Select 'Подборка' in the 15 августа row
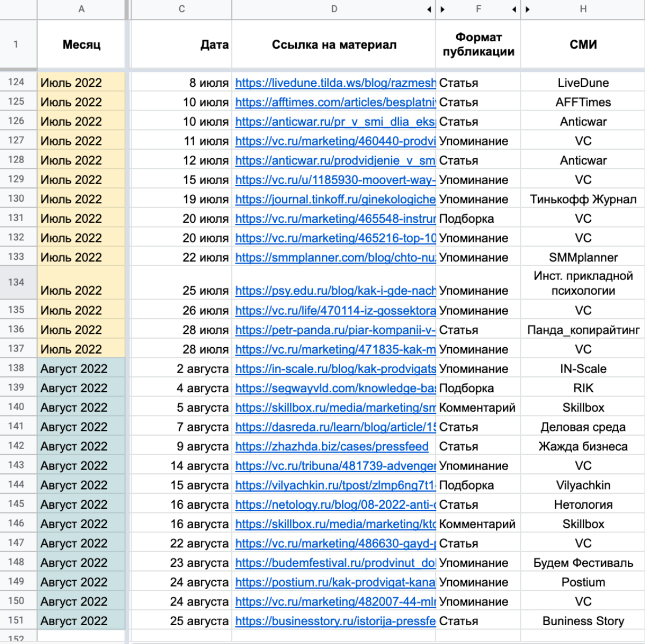 coord(478,485)
